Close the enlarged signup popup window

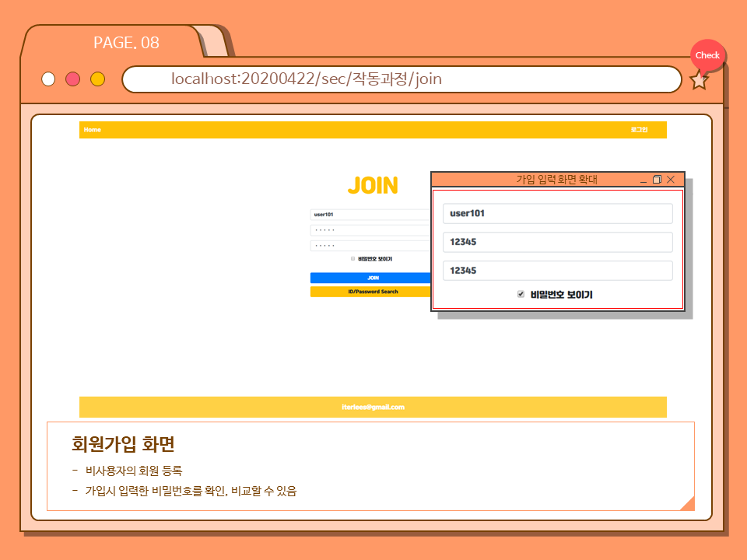click(x=671, y=180)
